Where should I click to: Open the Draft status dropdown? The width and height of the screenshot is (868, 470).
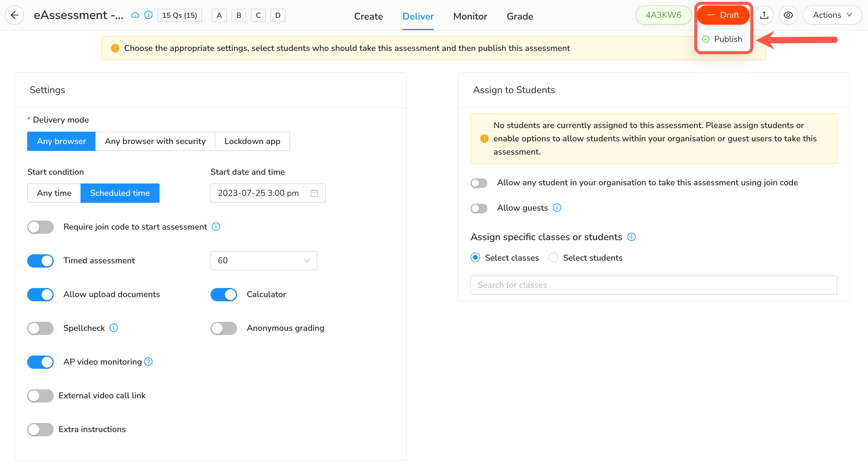[x=723, y=15]
